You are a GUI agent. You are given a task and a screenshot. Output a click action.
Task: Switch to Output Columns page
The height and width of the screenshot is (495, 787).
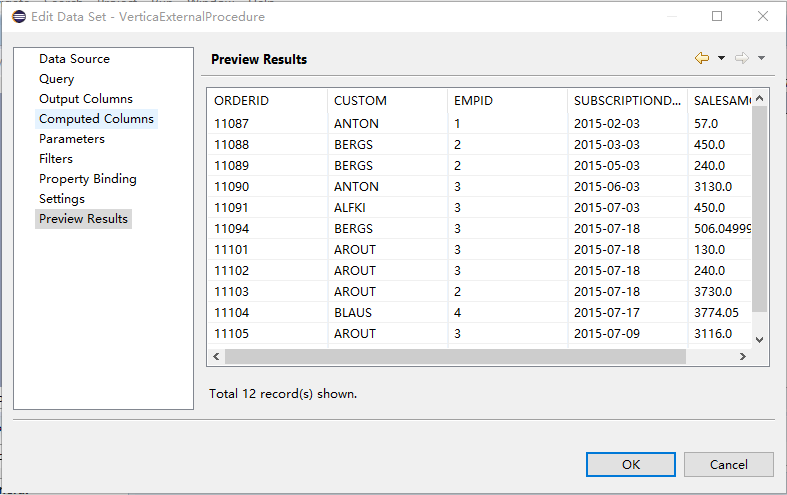click(85, 99)
